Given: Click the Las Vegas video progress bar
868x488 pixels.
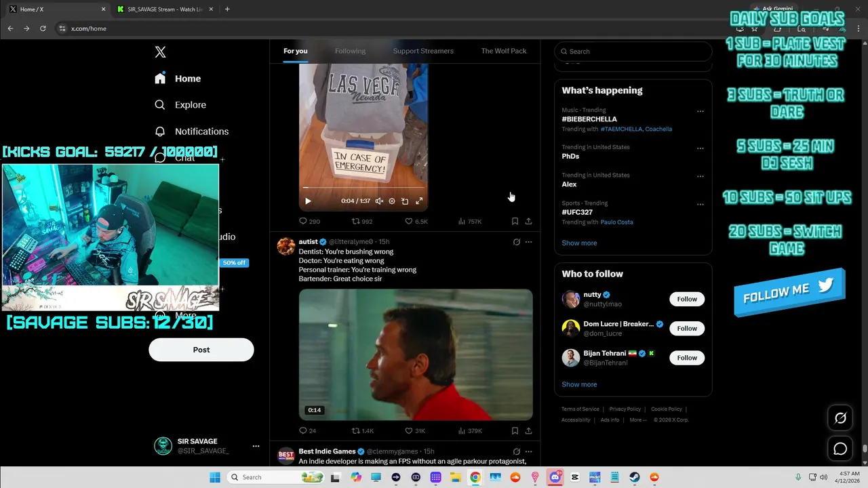Looking at the screenshot, I should point(363,188).
